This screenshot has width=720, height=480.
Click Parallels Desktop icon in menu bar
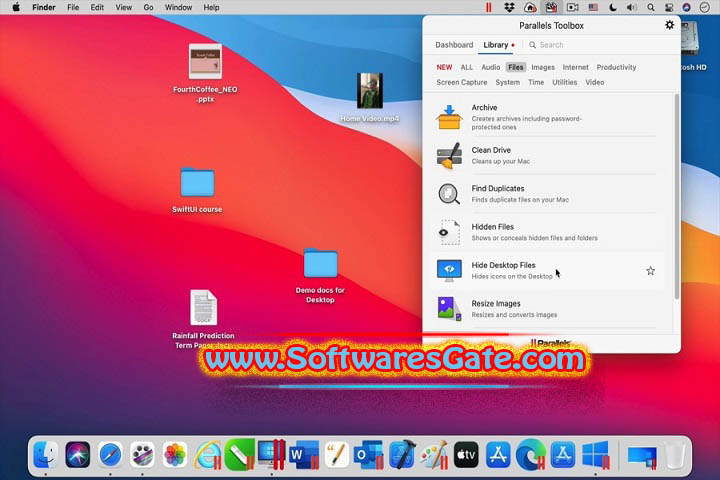tap(489, 7)
